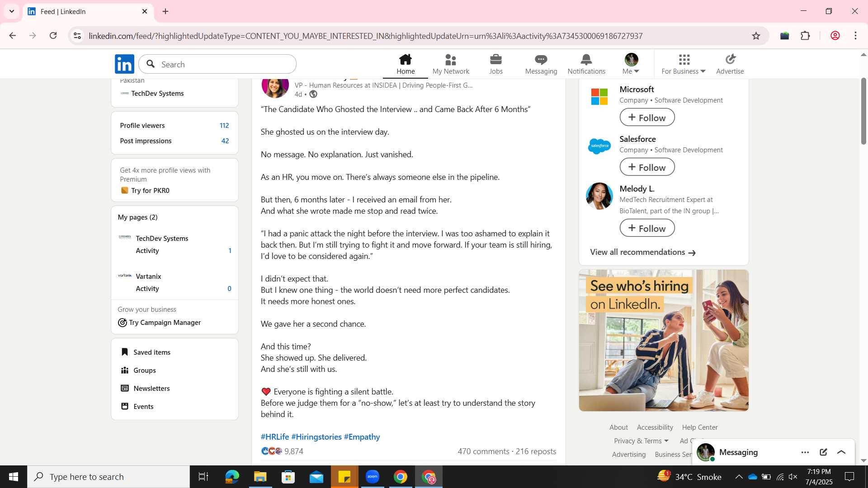Open TechDev Systems page in My pages
Screen dimensions: 868x488
pos(162,239)
